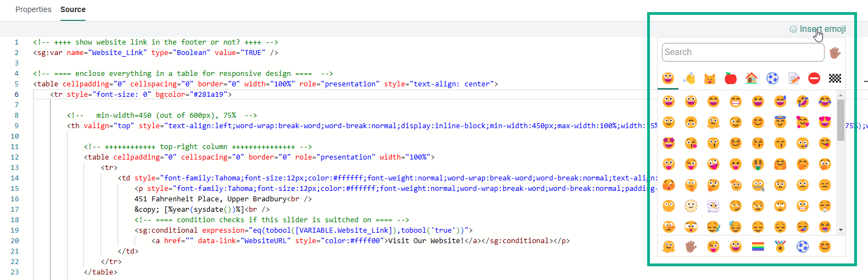Open the memo and pencil objects category
The image size is (868, 280).
(x=793, y=79)
